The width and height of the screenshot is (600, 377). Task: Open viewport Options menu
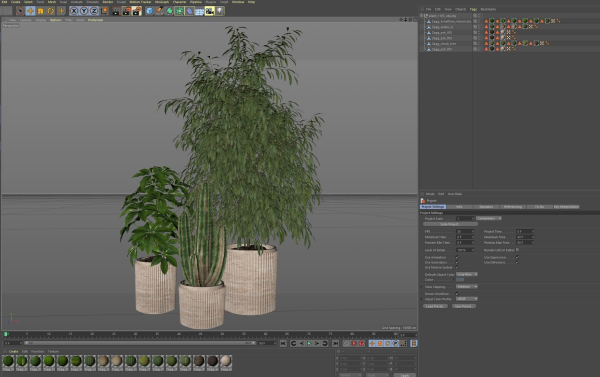[x=55, y=20]
